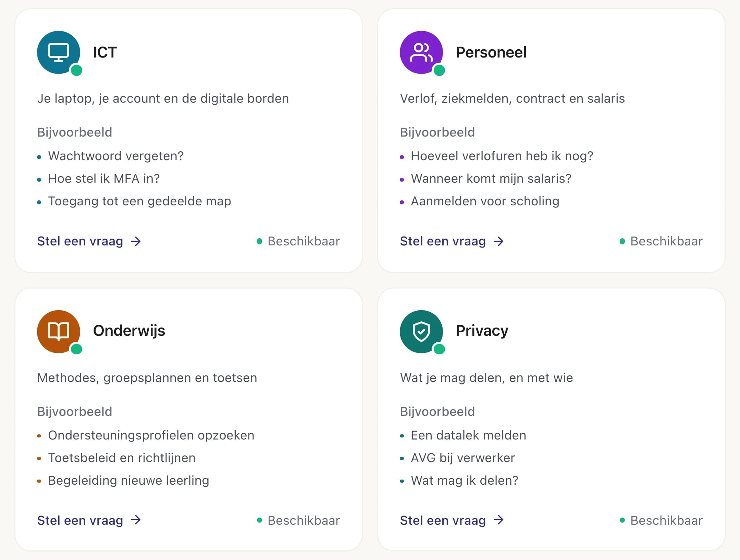The image size is (740, 560).
Task: Click 'AVG bij verwerker' example
Action: tap(463, 458)
